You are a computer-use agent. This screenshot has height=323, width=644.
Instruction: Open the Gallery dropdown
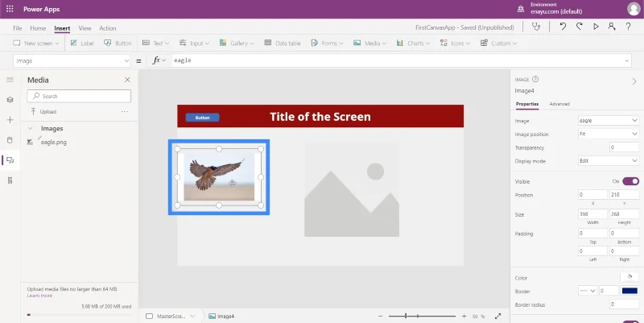(237, 43)
